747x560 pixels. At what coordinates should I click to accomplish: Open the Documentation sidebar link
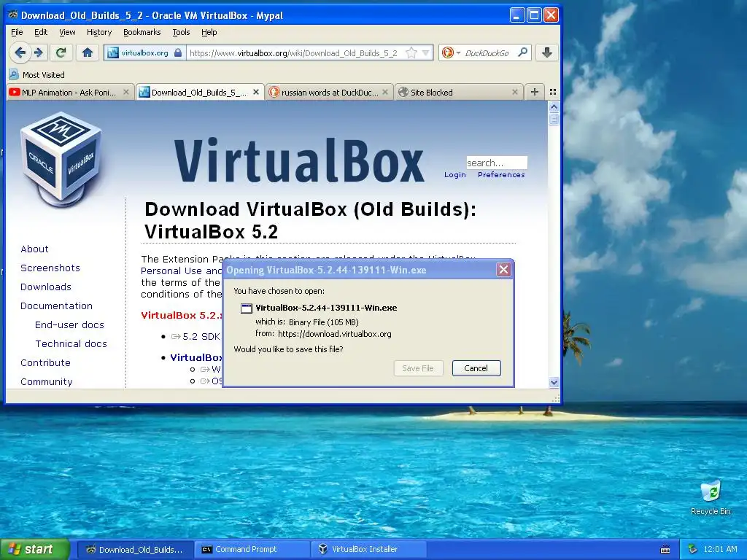[x=56, y=306]
